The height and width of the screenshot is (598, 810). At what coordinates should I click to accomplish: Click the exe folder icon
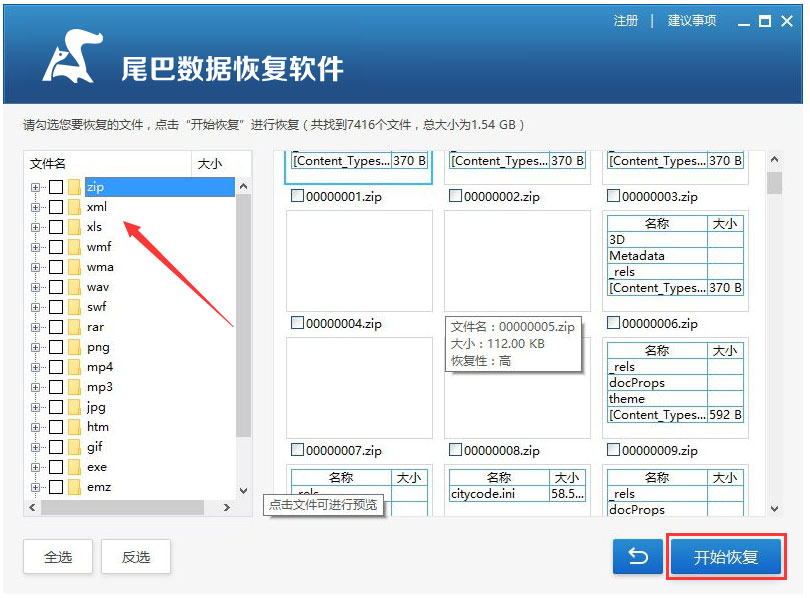pos(74,467)
